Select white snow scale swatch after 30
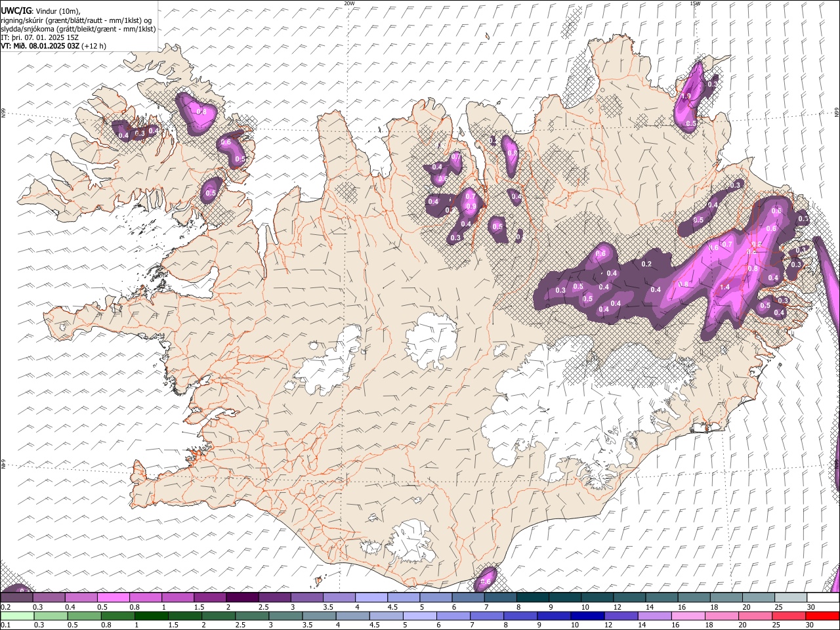Image resolution: width=840 pixels, height=630 pixels. pos(824,597)
